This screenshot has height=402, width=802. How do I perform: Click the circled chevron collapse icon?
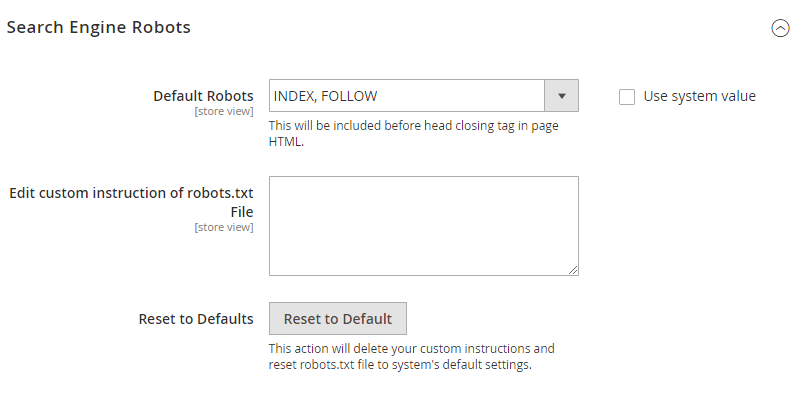click(x=780, y=28)
